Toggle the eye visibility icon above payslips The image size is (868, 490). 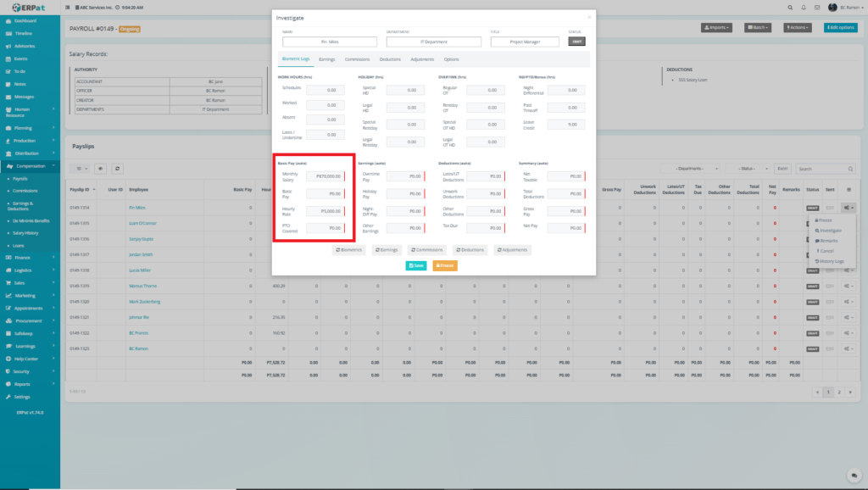click(100, 169)
